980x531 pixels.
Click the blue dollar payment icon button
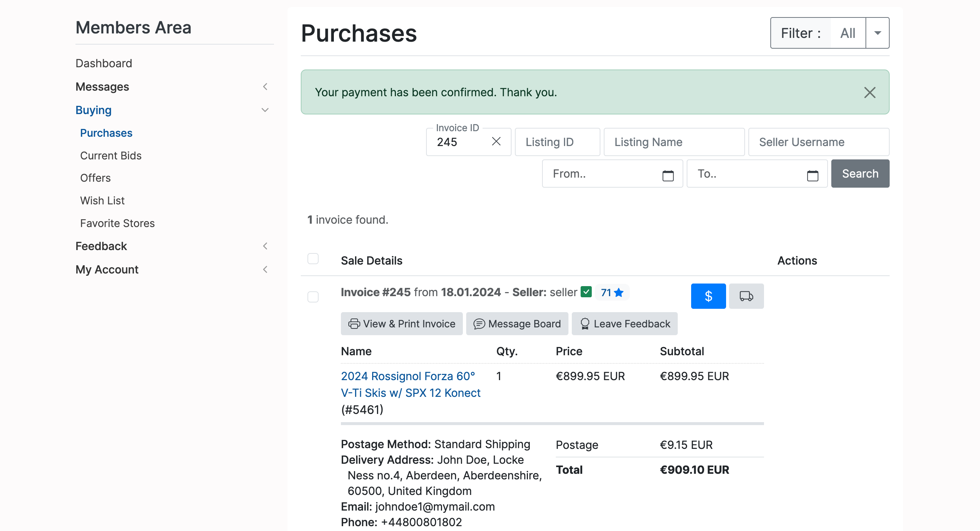(708, 296)
